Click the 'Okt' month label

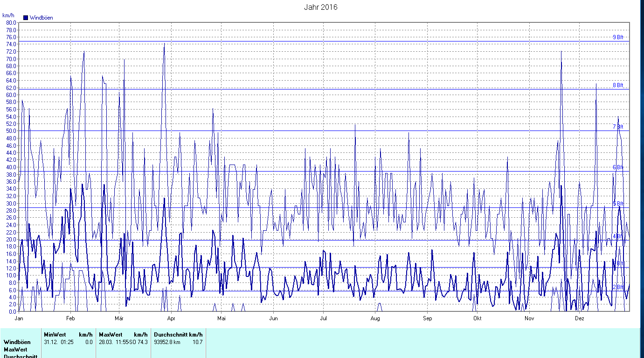click(x=477, y=318)
